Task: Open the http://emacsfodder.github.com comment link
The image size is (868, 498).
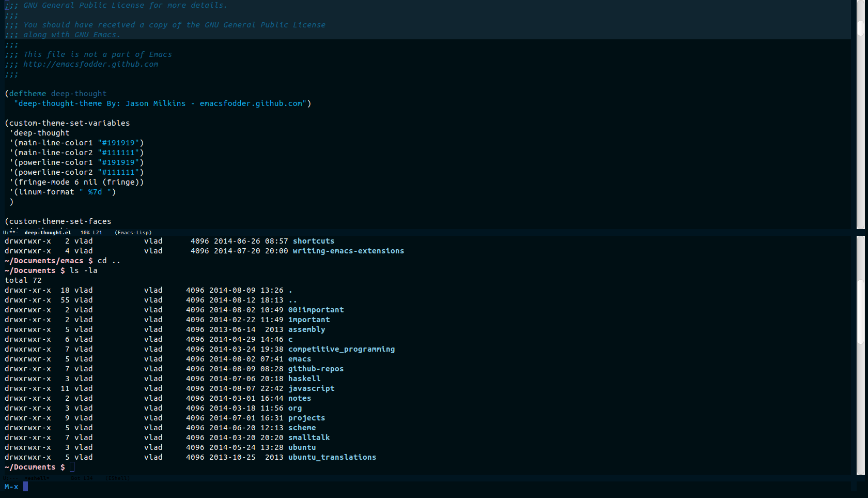Action: tap(90, 64)
